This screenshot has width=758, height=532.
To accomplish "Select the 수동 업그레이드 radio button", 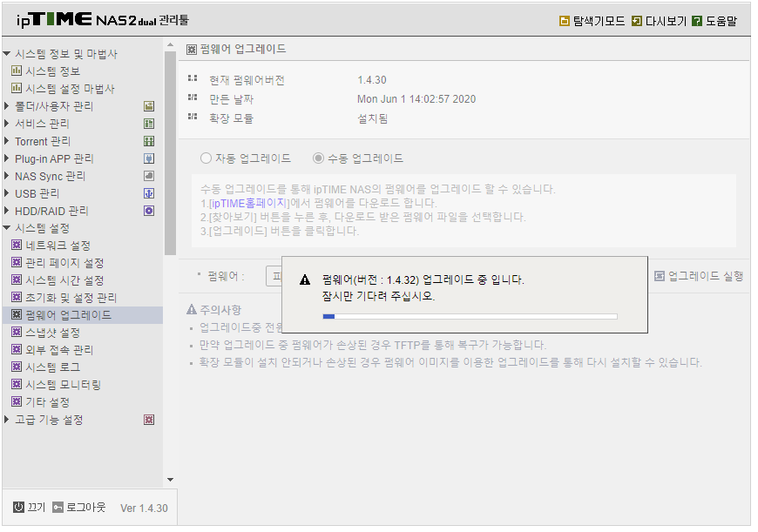I will click(318, 158).
